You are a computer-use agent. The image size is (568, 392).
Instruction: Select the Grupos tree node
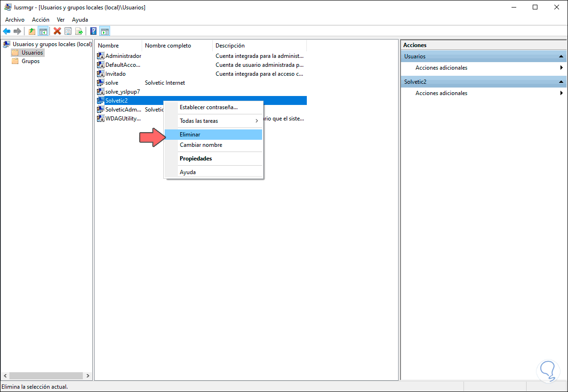point(31,61)
